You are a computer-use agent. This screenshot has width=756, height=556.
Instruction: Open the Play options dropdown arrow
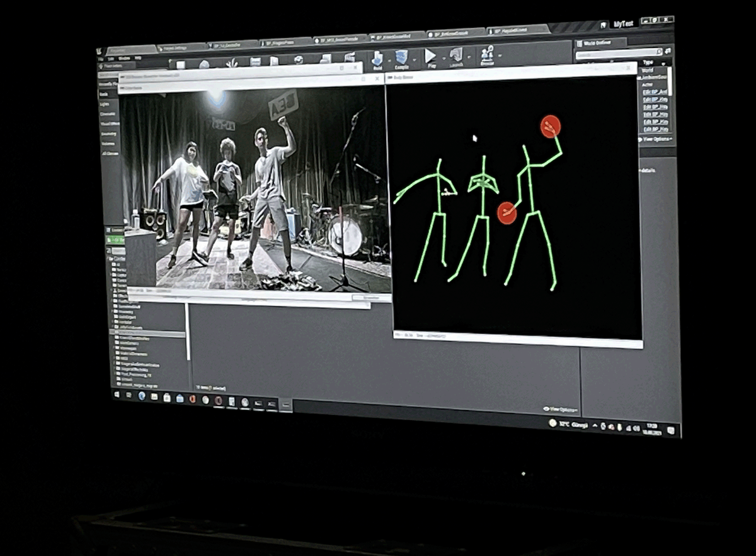pos(444,59)
